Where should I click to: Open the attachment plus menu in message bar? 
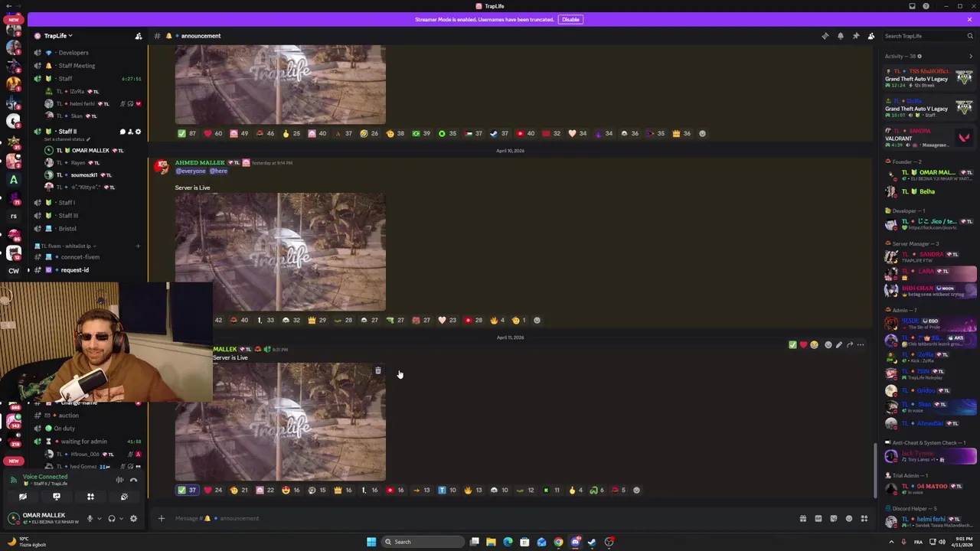[x=161, y=518]
